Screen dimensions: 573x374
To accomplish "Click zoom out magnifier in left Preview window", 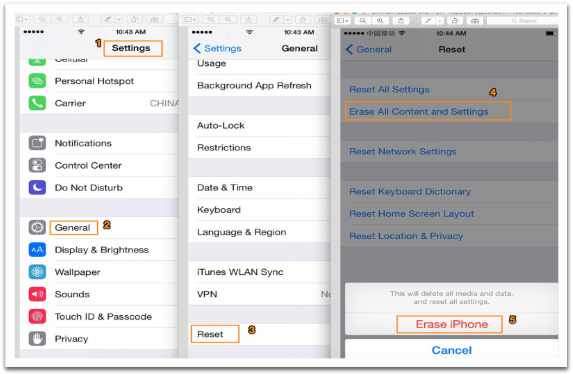I will coord(42,19).
